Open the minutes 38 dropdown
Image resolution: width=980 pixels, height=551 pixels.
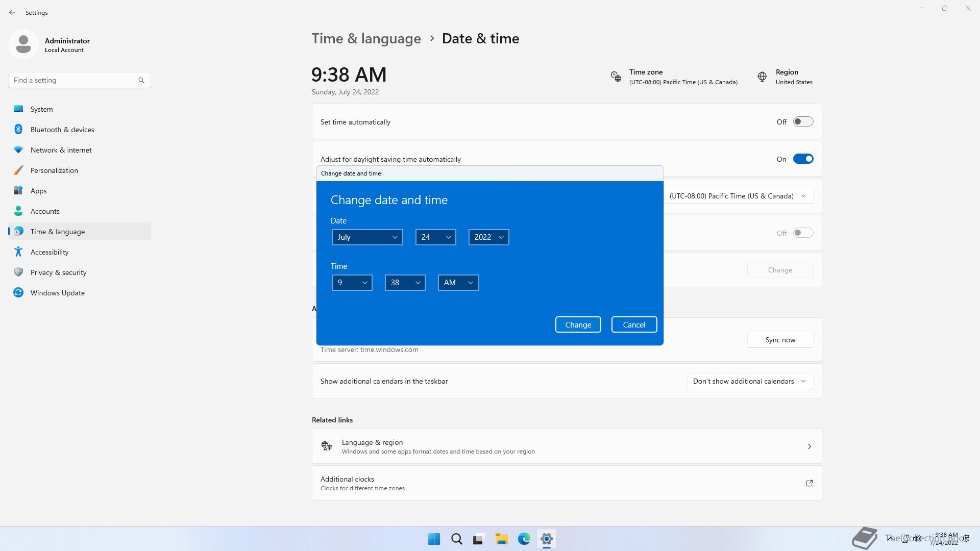405,283
